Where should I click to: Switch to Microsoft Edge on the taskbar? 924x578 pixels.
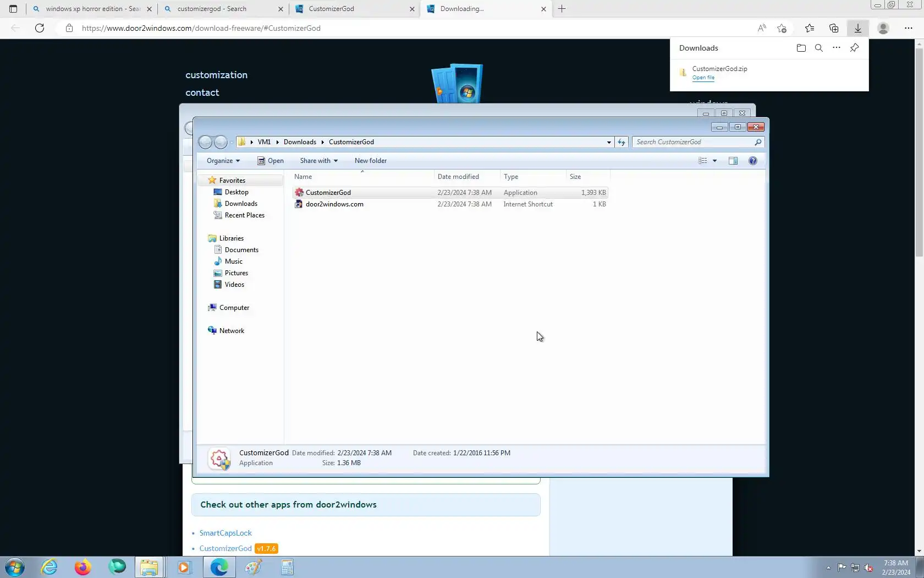(x=219, y=567)
